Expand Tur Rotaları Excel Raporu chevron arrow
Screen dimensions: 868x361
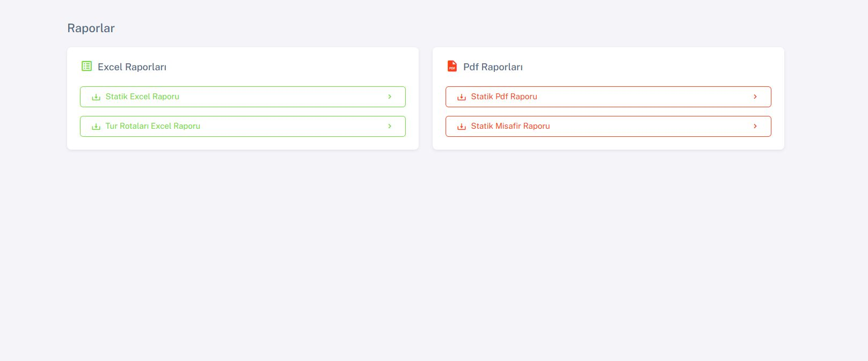pos(390,126)
